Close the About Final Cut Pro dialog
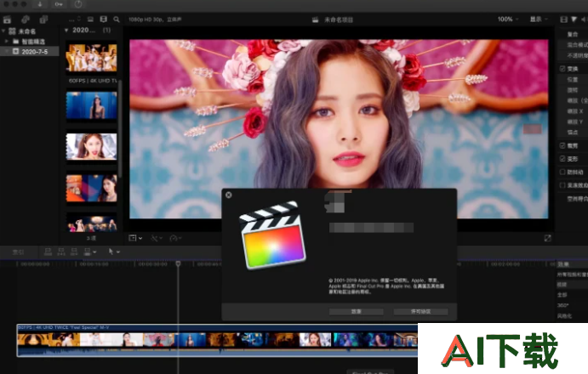Viewport: 588px width, 374px height. point(229,195)
